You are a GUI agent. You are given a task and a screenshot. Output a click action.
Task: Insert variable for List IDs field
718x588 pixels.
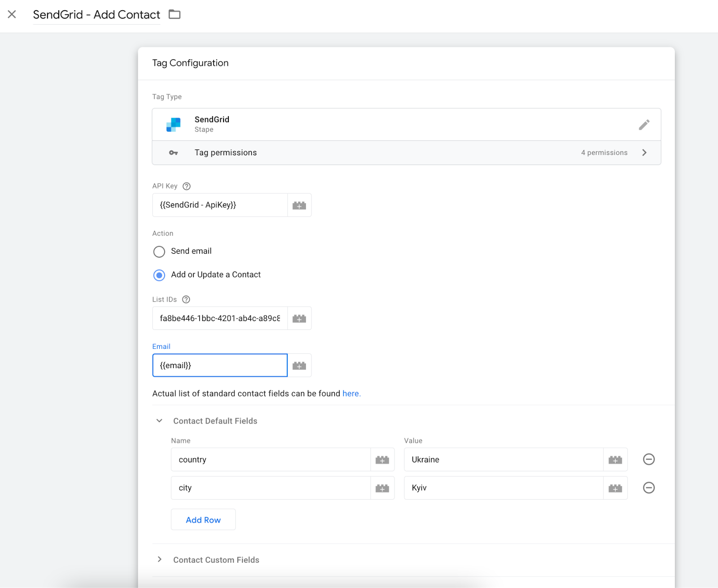click(x=299, y=318)
